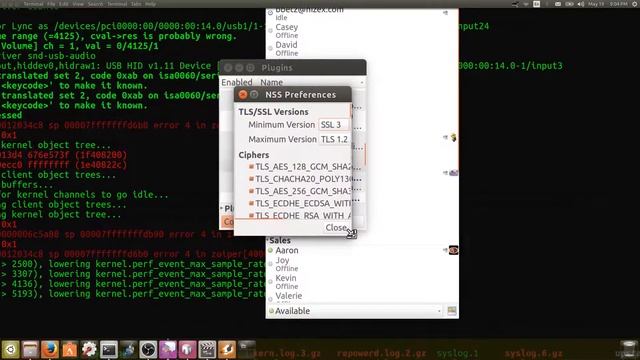
Task: Open the Terminal dock icon
Action: (109, 349)
